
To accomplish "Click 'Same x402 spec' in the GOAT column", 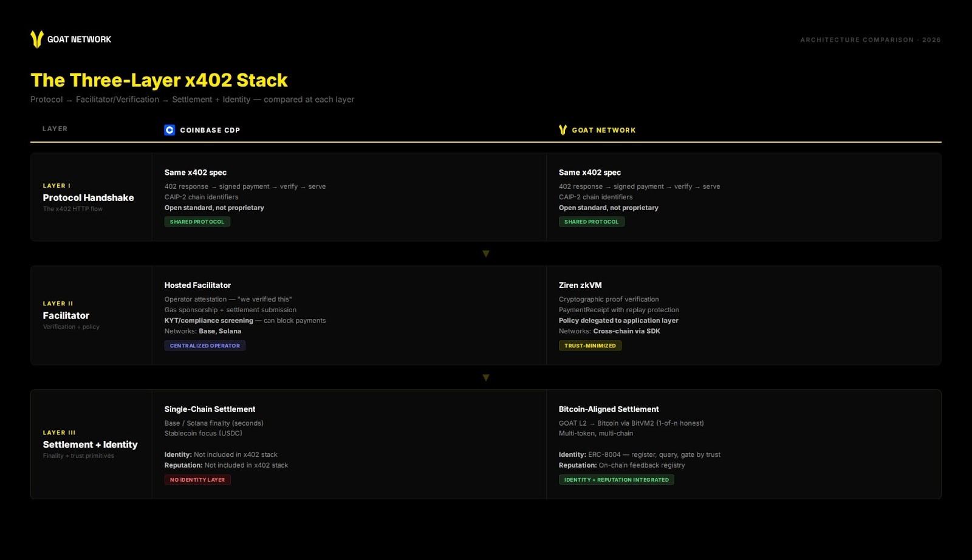I will coord(590,172).
